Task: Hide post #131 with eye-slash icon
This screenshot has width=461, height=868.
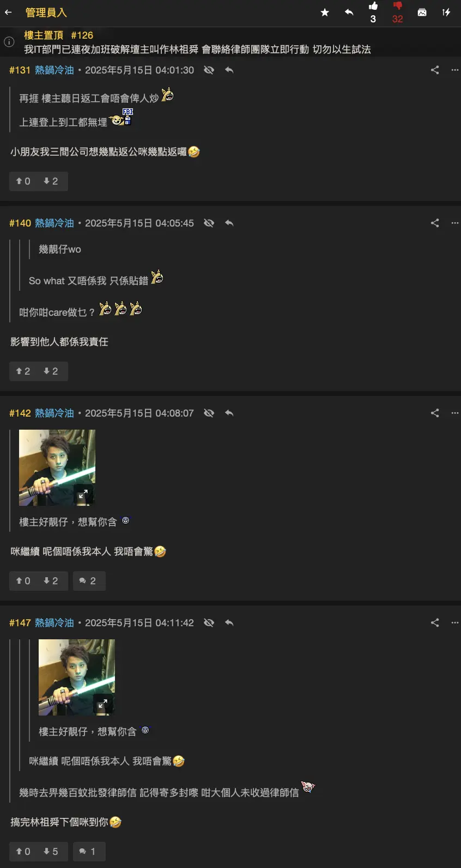Action: click(x=209, y=70)
